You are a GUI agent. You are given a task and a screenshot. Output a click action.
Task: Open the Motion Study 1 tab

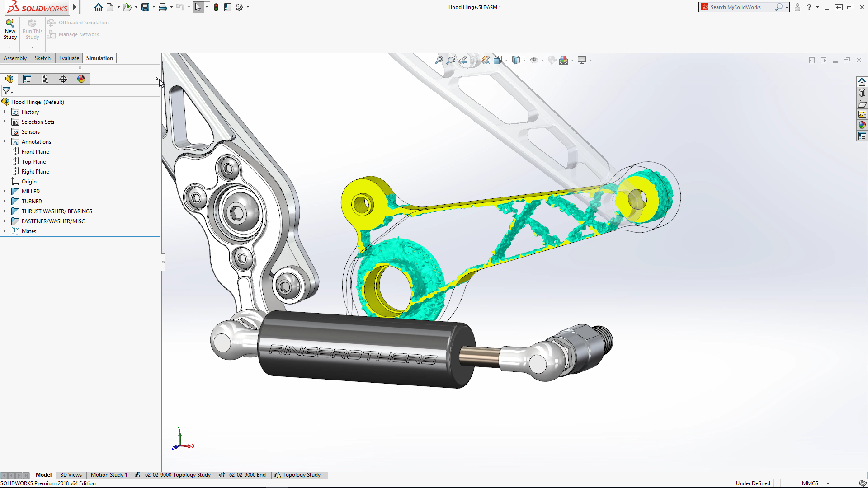click(x=108, y=475)
